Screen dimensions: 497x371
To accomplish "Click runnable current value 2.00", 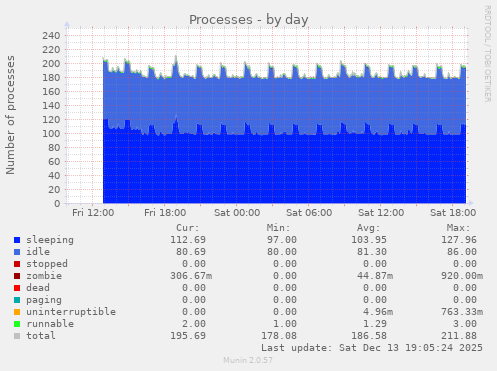I will (194, 324).
